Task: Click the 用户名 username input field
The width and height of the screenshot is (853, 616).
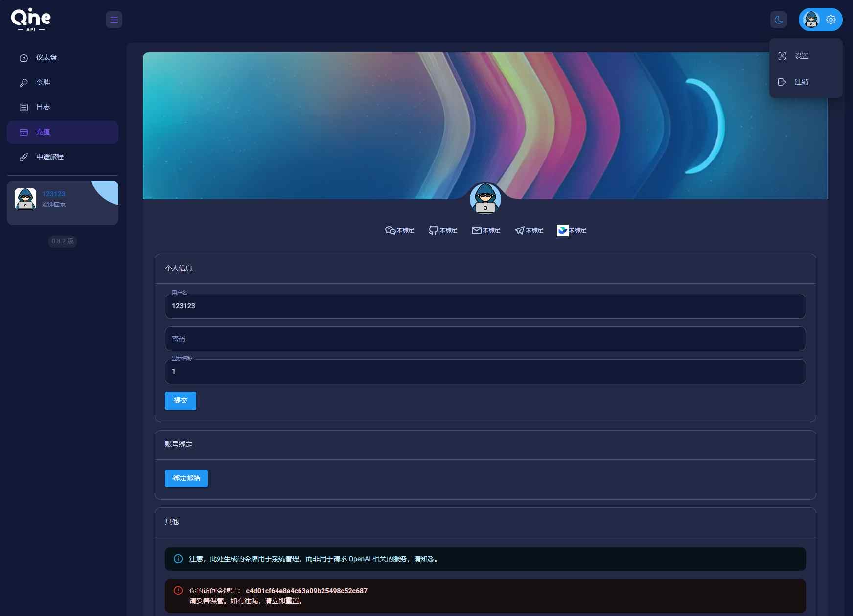Action: [485, 306]
